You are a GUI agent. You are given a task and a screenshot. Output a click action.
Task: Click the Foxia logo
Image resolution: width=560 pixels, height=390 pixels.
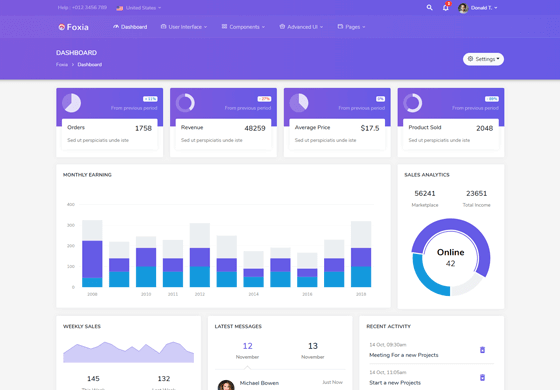click(x=74, y=27)
